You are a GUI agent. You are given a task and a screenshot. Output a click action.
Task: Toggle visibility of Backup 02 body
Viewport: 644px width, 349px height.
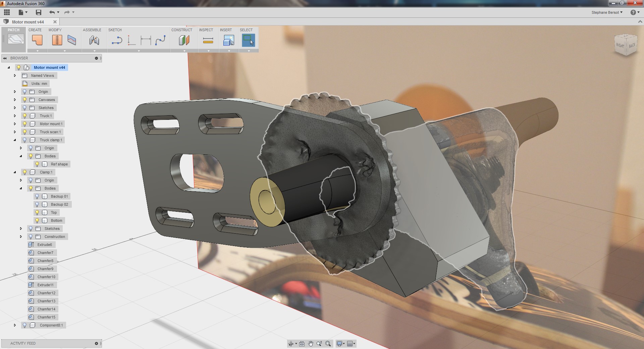[37, 204]
